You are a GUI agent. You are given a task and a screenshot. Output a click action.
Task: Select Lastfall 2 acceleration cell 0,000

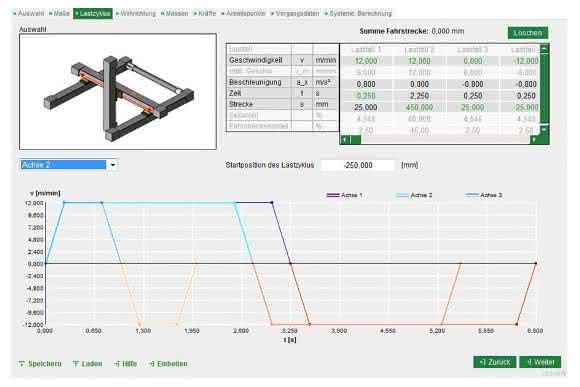[x=419, y=84]
